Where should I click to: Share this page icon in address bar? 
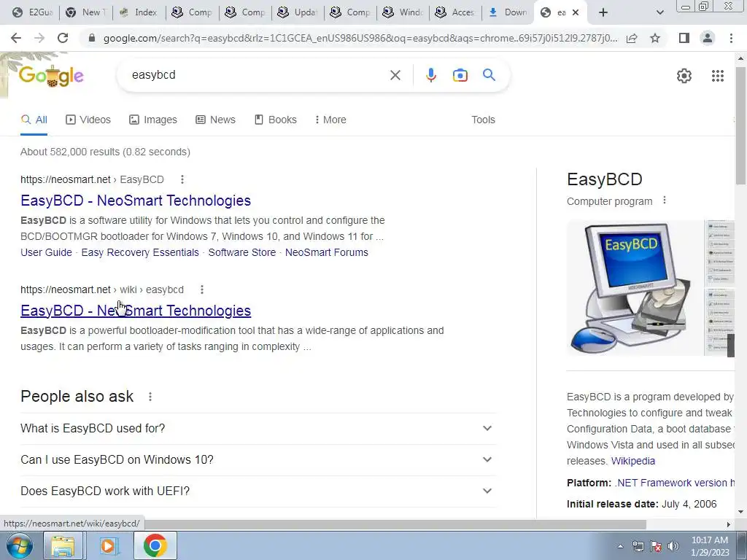coord(632,38)
